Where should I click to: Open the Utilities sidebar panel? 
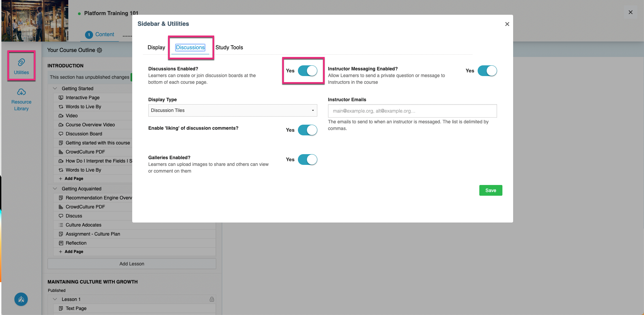21,66
